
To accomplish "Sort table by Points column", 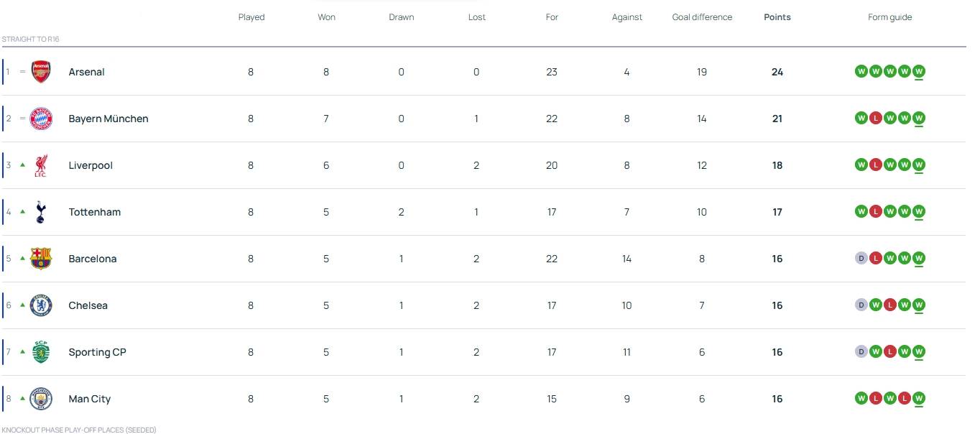I will 777,17.
